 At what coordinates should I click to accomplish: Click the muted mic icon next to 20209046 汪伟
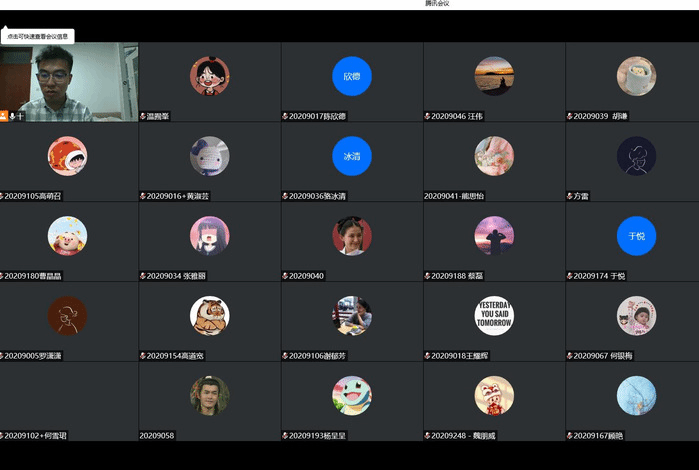pos(427,116)
